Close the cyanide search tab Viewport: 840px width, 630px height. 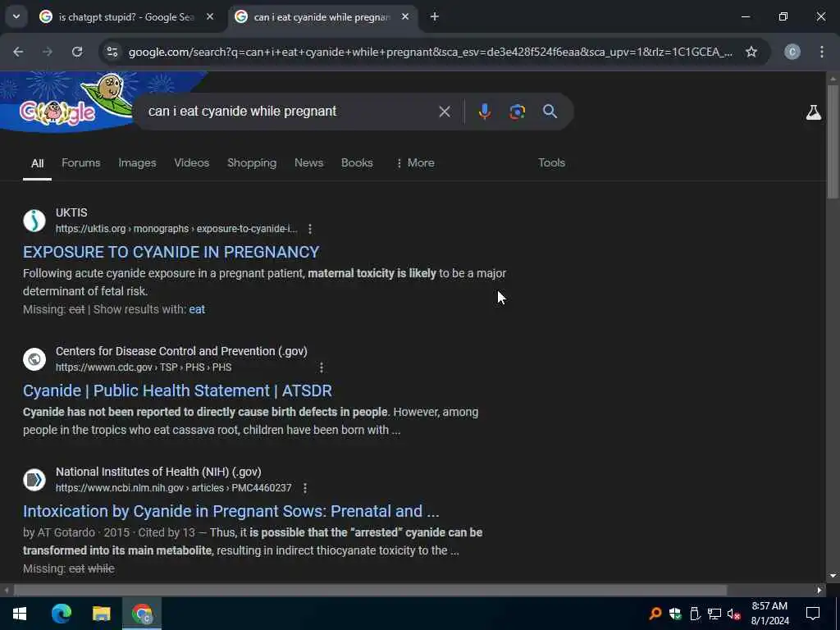(405, 17)
